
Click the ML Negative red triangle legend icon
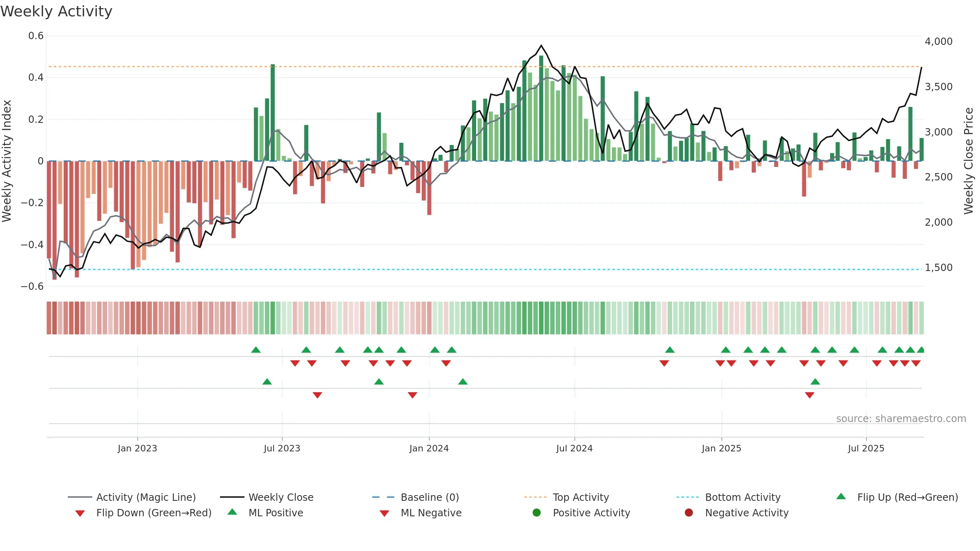385,513
